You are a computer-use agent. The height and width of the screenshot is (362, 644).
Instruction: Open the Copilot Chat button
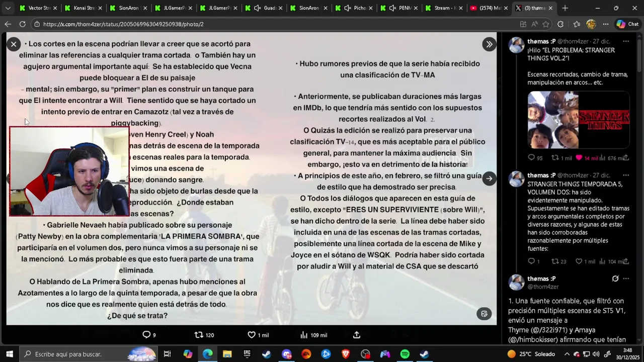628,24
